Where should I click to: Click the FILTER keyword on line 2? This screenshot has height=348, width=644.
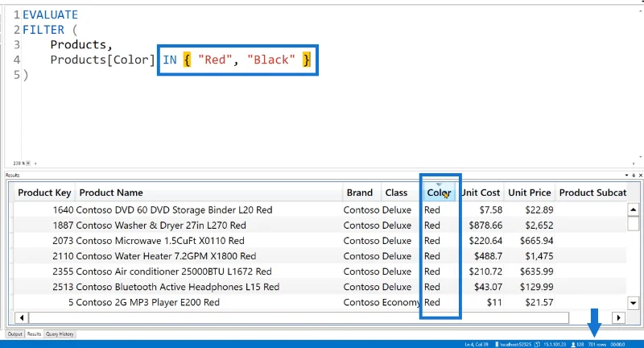pyautogui.click(x=43, y=30)
